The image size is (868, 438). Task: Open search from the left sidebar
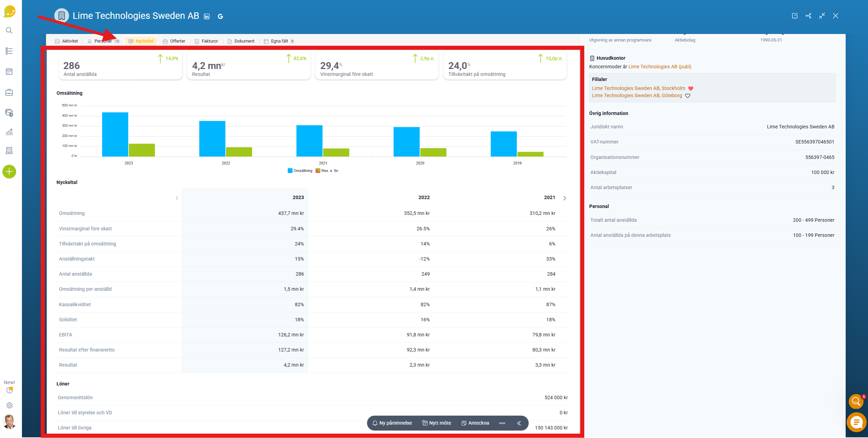tap(9, 31)
